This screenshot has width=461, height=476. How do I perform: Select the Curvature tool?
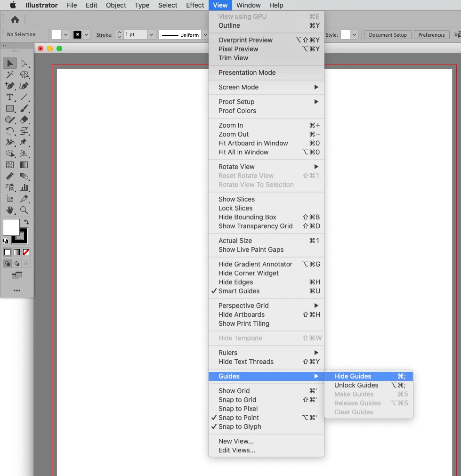[24, 86]
